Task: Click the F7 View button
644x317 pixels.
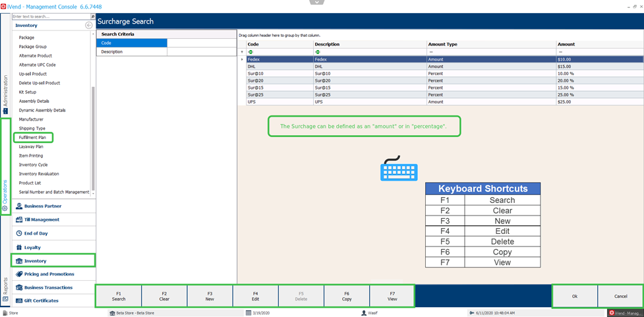Action: click(x=392, y=296)
